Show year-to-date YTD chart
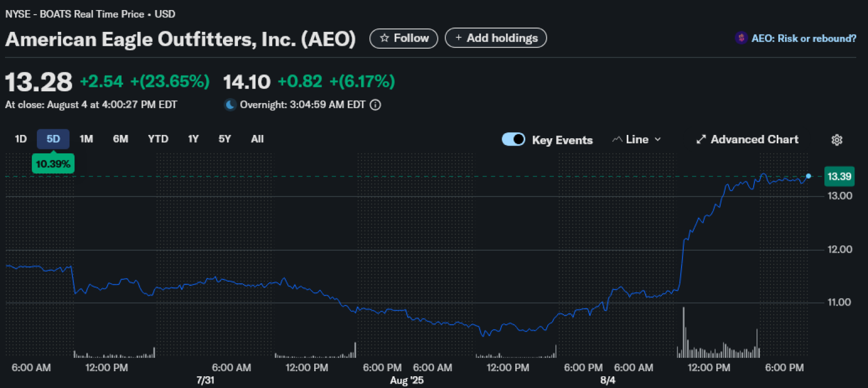This screenshot has width=868, height=388. tap(158, 139)
